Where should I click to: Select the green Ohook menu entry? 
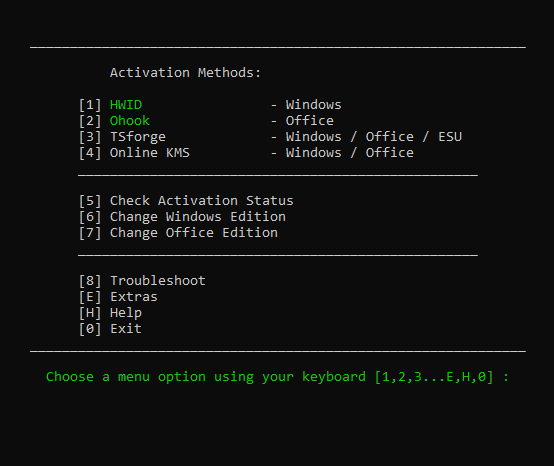coord(130,121)
